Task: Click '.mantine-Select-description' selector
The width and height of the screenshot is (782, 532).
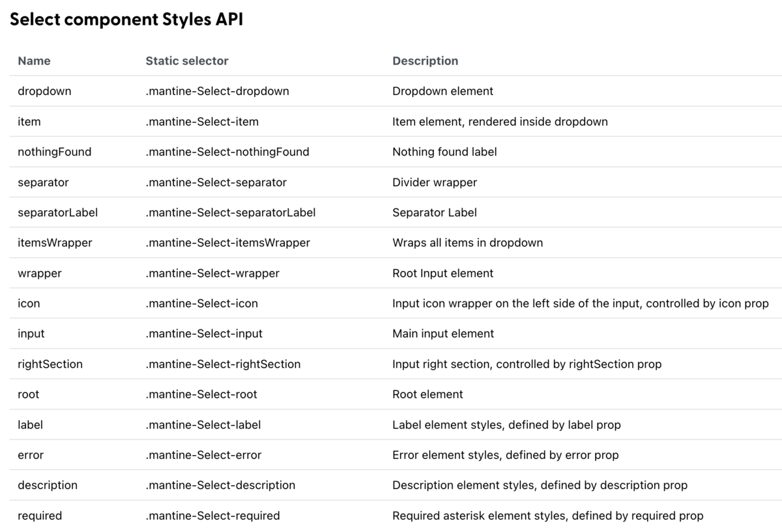Action: click(220, 485)
